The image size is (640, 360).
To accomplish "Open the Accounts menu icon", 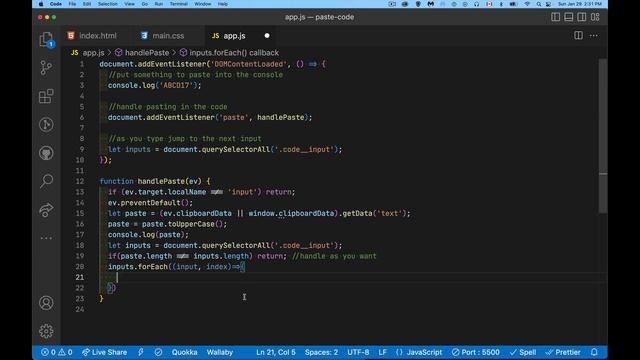I will click(x=46, y=303).
